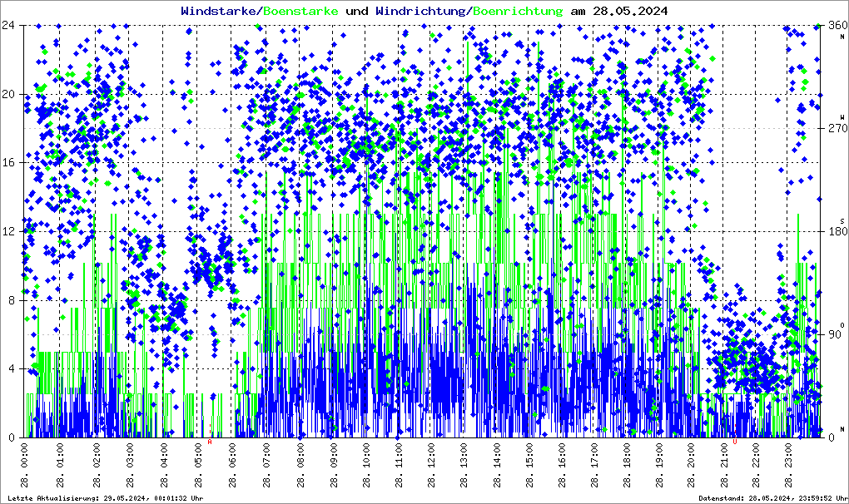Click direction axis label '270'

click(x=838, y=128)
